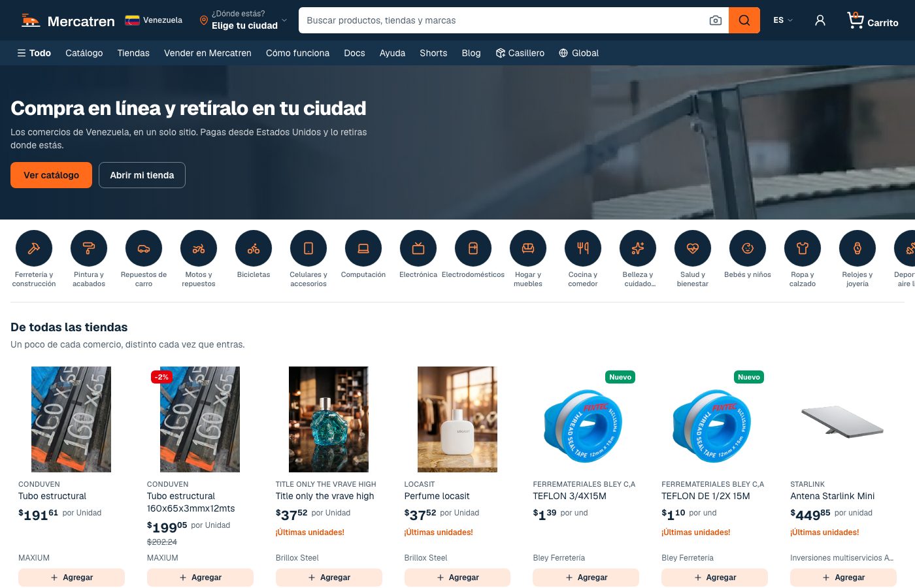Image resolution: width=915 pixels, height=588 pixels.
Task: Open the ES language dropdown
Action: tap(782, 20)
